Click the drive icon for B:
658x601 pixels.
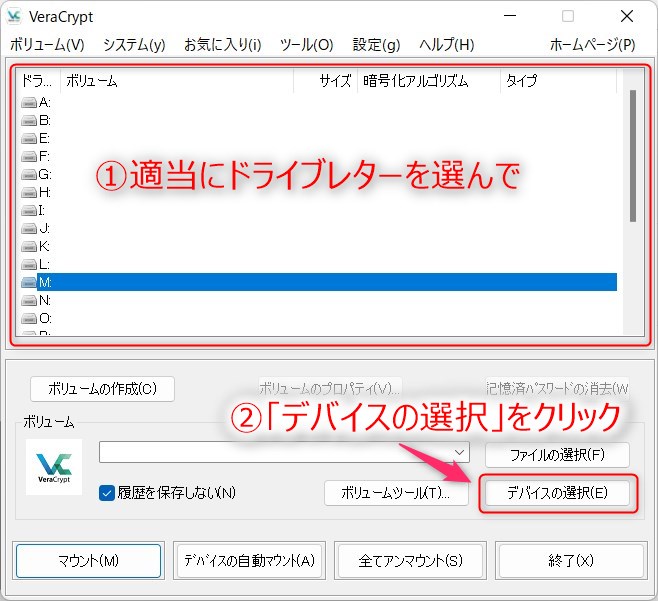coord(29,120)
